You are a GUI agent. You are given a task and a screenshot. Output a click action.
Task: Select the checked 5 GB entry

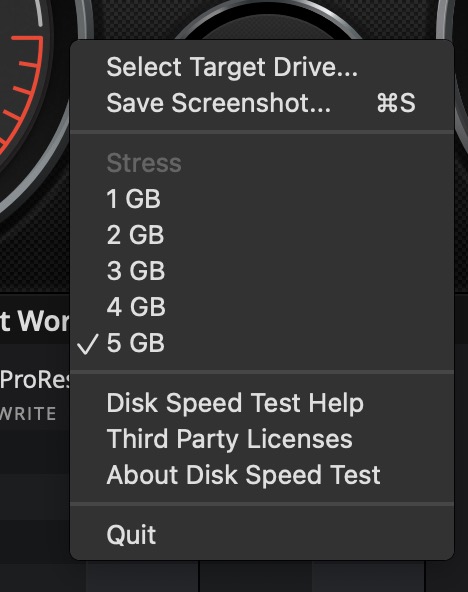[262, 342]
